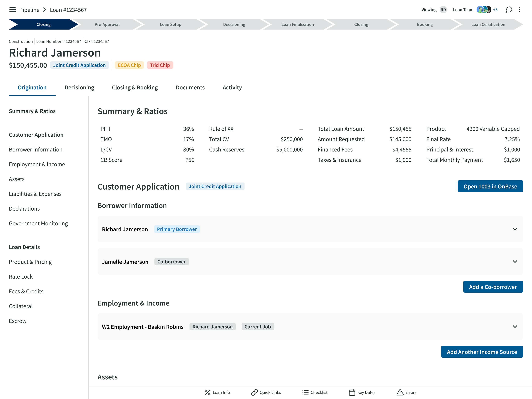This screenshot has height=399, width=532.
Task: Select the Loan Finalization pipeline stage
Action: (x=298, y=24)
